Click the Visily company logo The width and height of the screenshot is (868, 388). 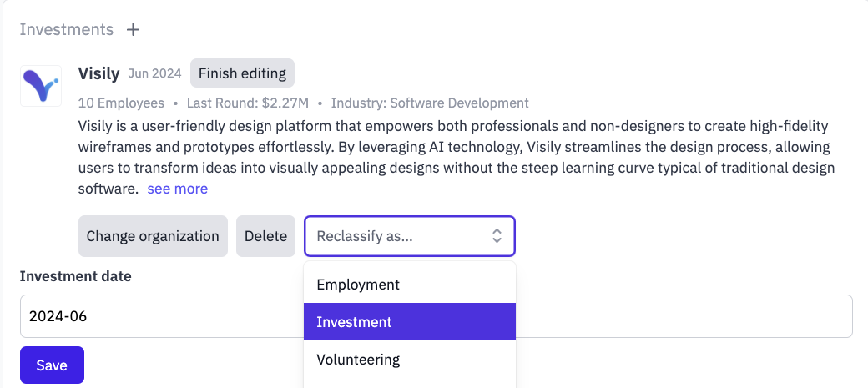coord(41,86)
